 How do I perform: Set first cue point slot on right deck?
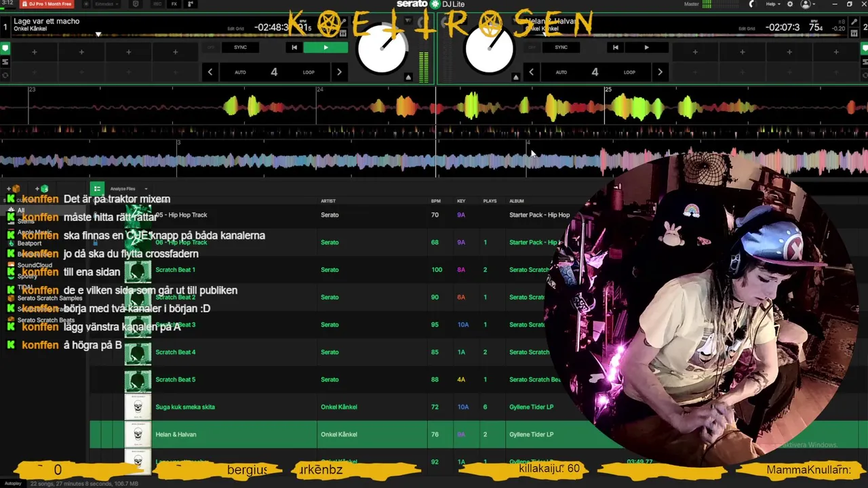click(696, 52)
